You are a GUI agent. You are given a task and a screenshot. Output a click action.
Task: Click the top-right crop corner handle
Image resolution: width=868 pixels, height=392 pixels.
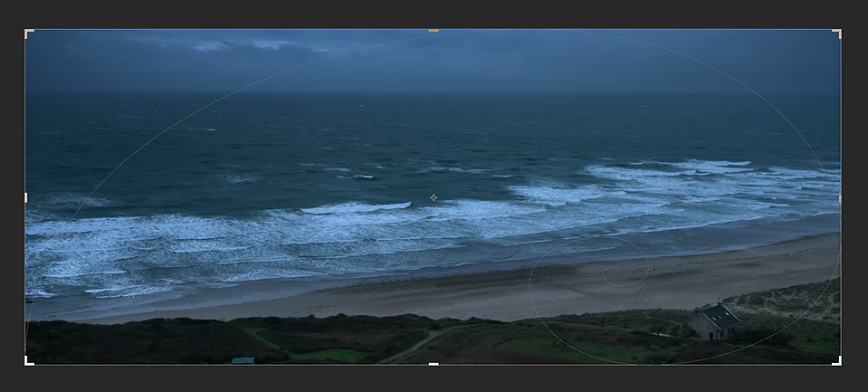[837, 33]
